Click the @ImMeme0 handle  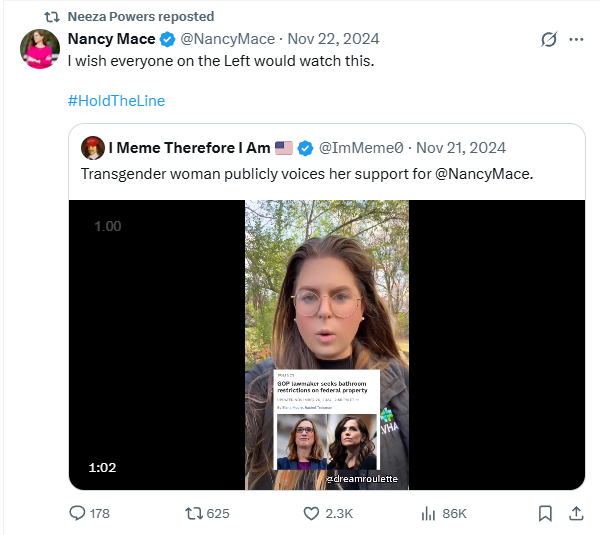click(361, 147)
